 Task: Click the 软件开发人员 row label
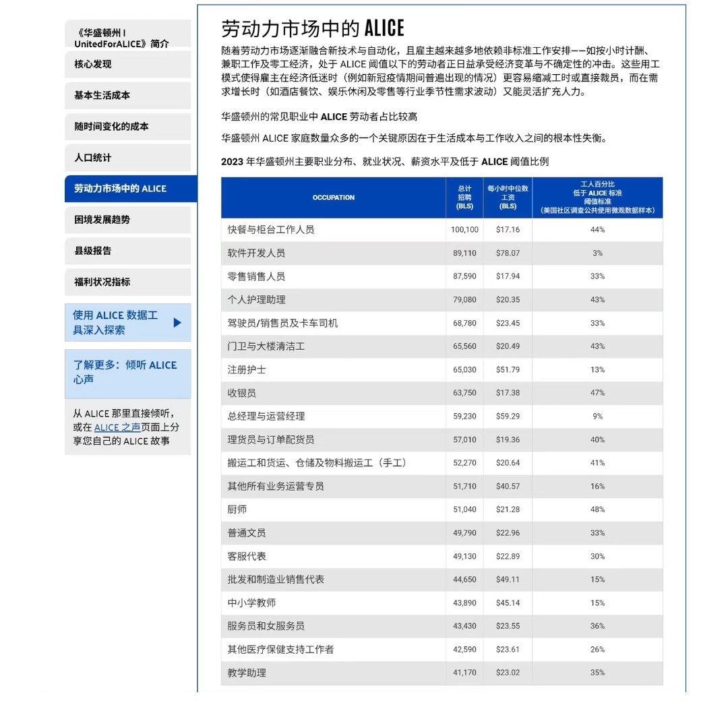pyautogui.click(x=256, y=253)
